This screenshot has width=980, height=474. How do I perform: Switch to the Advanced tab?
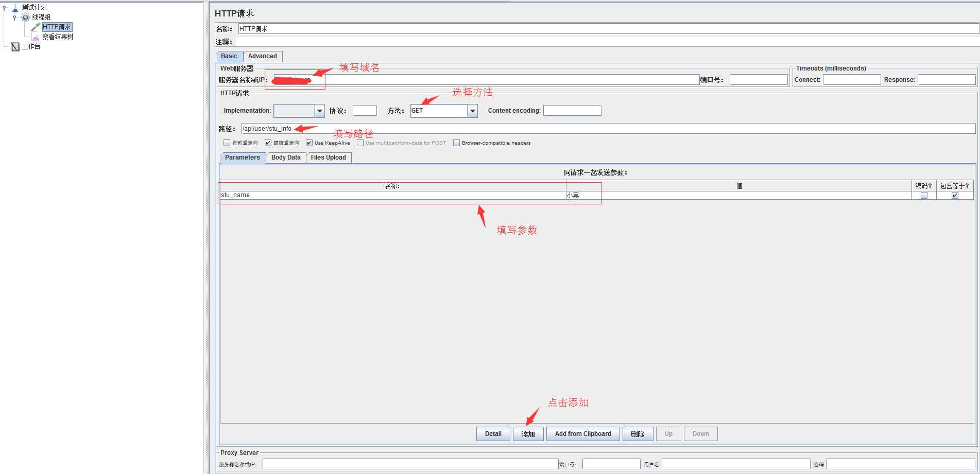click(x=263, y=56)
